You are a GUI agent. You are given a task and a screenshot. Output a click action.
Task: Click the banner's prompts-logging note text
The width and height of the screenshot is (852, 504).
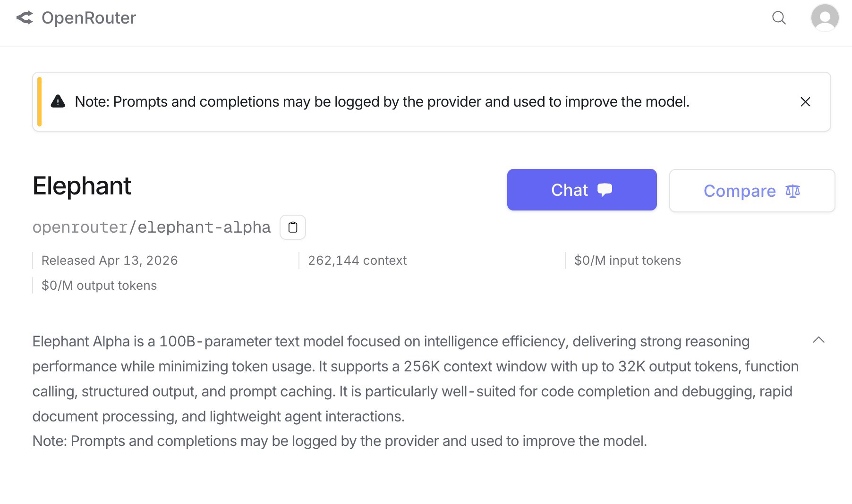[x=382, y=102]
